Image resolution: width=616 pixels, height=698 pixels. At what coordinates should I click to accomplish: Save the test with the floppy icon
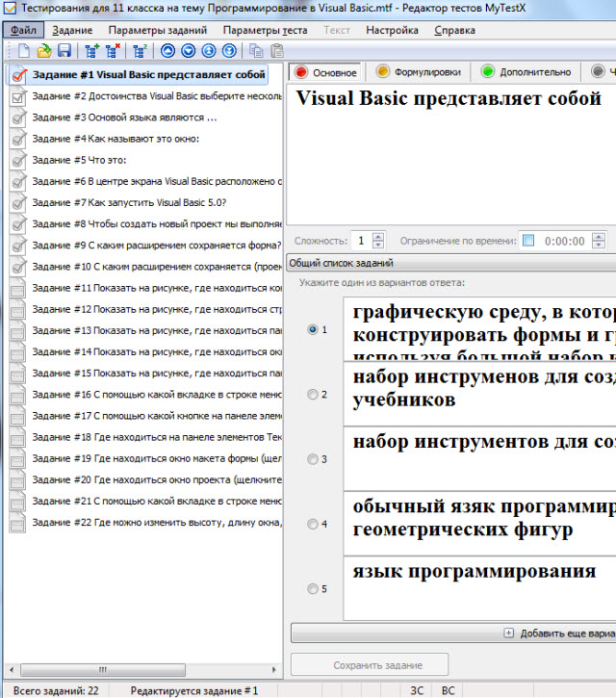[x=64, y=51]
